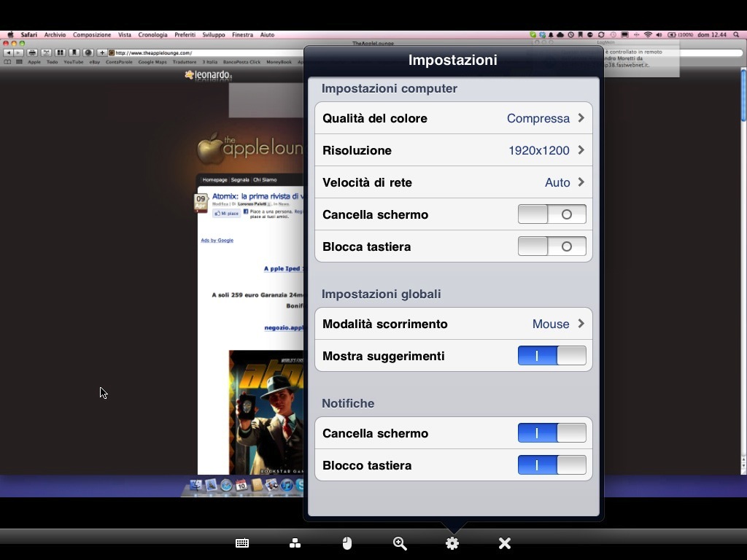Click the Google Maps bookmark

152,62
